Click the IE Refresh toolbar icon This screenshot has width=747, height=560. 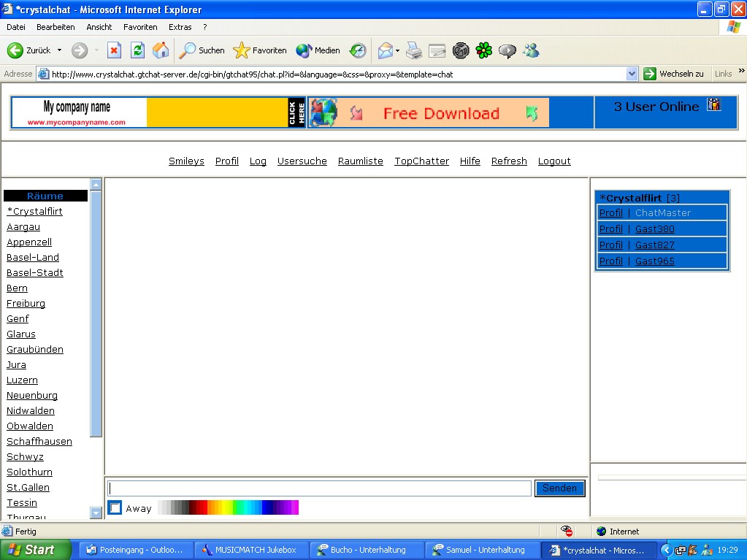point(137,50)
